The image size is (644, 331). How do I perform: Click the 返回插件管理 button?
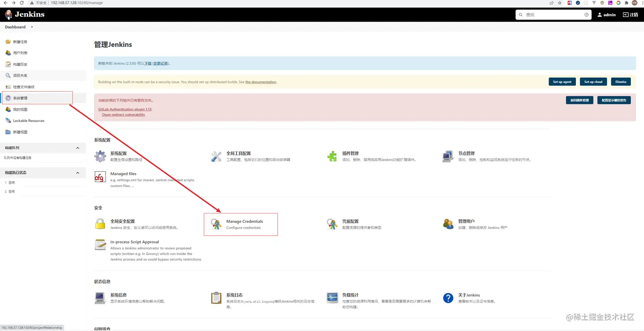coord(580,100)
